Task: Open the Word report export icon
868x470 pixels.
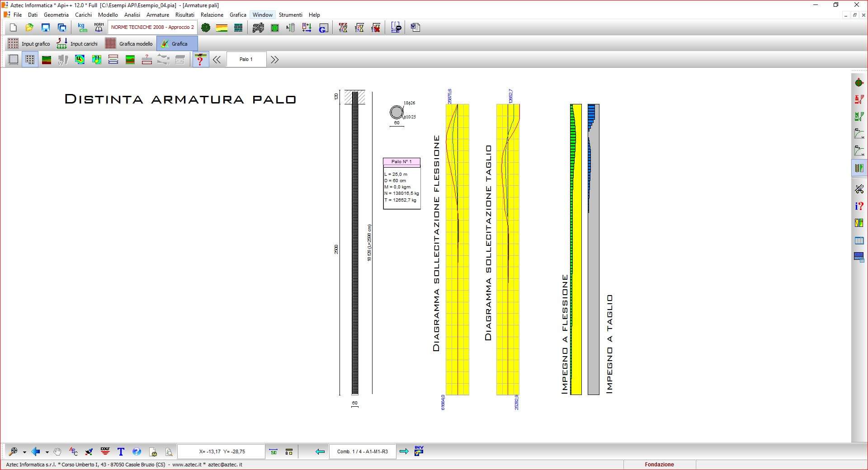Action: [415, 28]
